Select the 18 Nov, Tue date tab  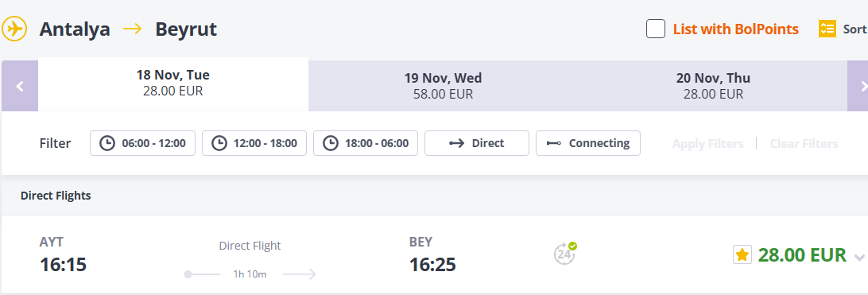tap(173, 83)
